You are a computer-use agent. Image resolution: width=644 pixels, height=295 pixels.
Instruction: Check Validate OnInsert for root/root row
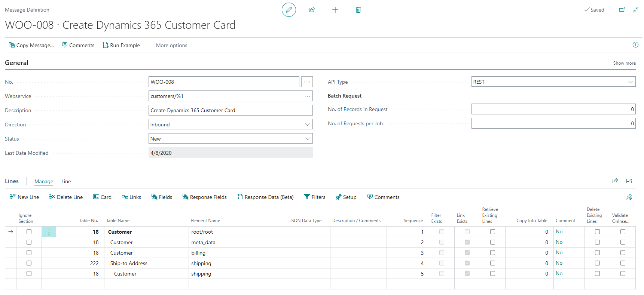623,232
